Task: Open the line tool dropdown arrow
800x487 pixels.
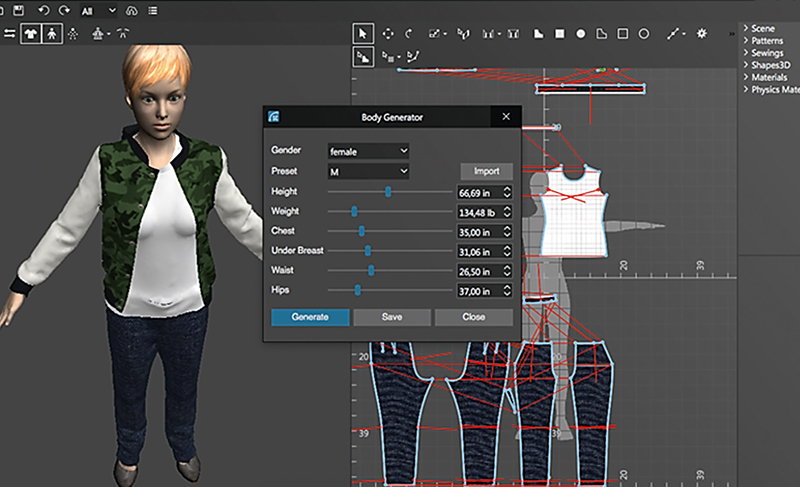Action: [684, 34]
